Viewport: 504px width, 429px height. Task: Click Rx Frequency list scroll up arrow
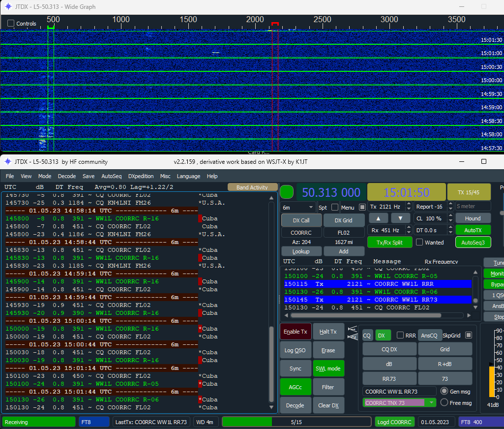(475, 272)
